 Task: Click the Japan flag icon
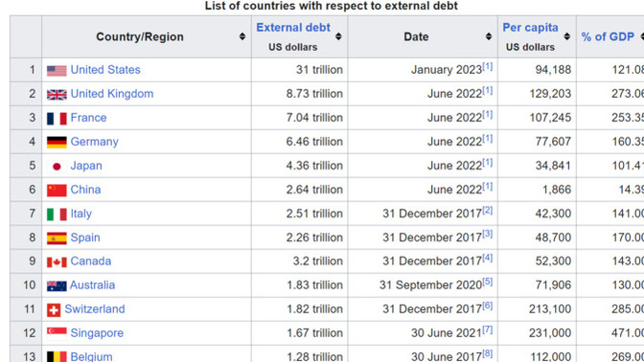pos(57,167)
